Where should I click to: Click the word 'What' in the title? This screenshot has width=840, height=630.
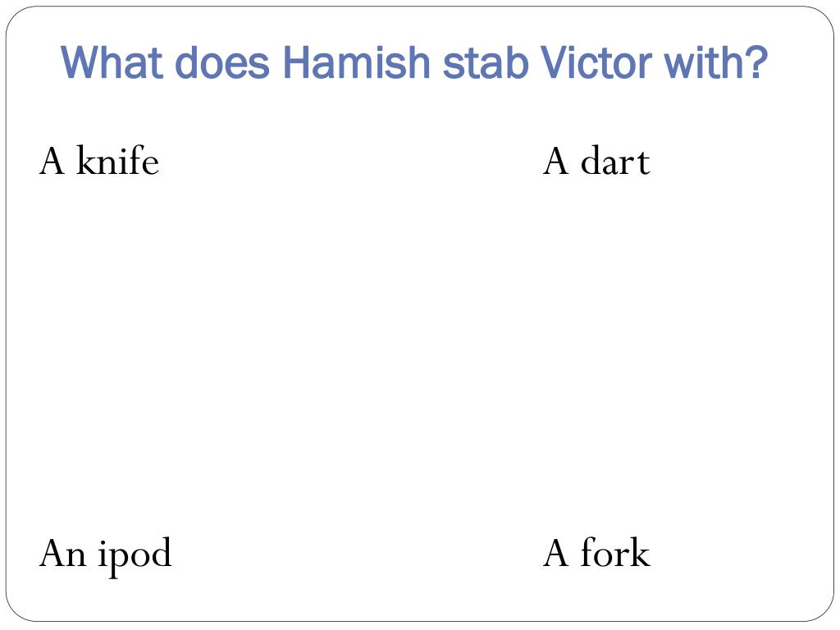pos(112,62)
